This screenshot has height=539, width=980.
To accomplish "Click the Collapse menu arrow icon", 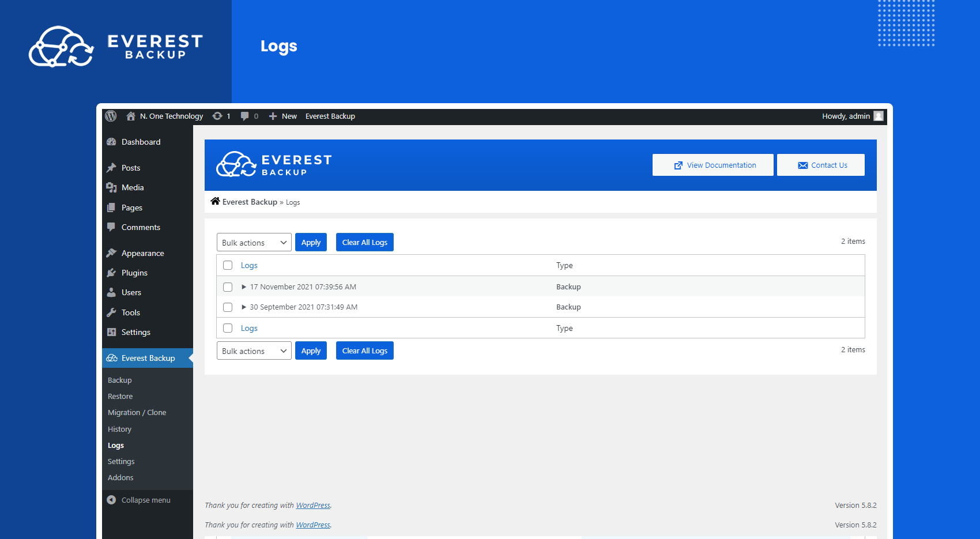I will pos(111,500).
